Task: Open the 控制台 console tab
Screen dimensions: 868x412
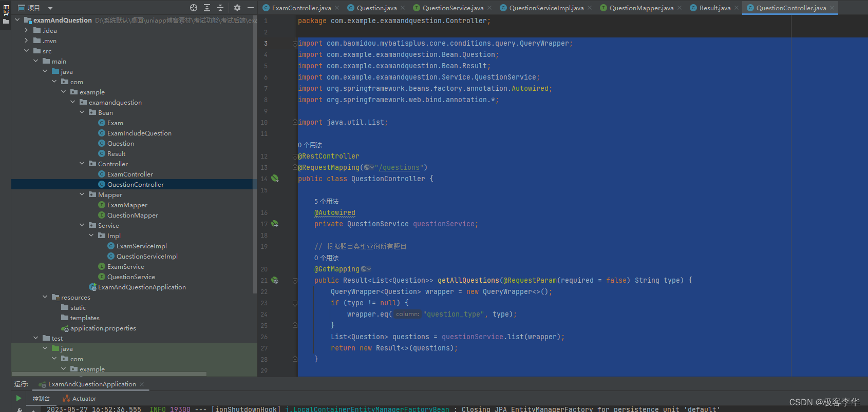Action: coord(41,399)
